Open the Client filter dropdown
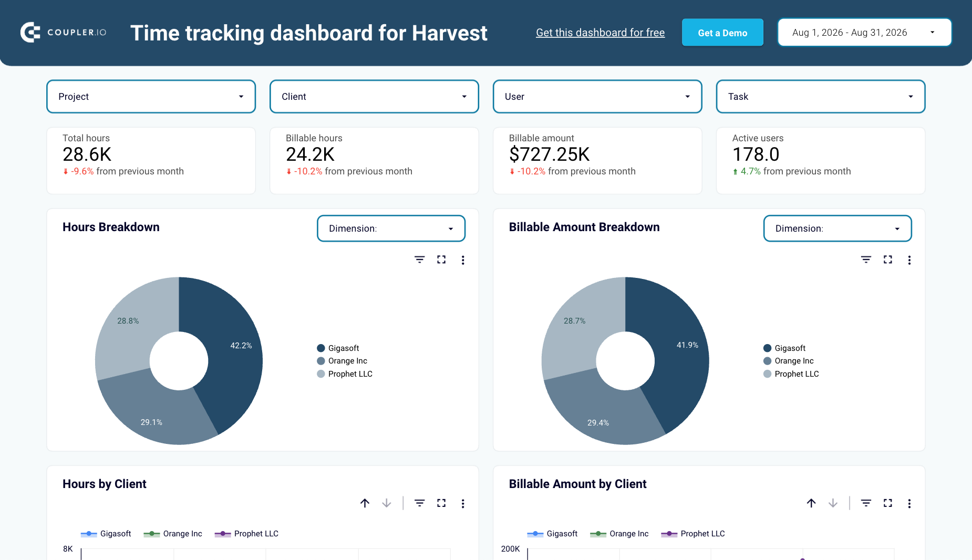 tap(374, 97)
